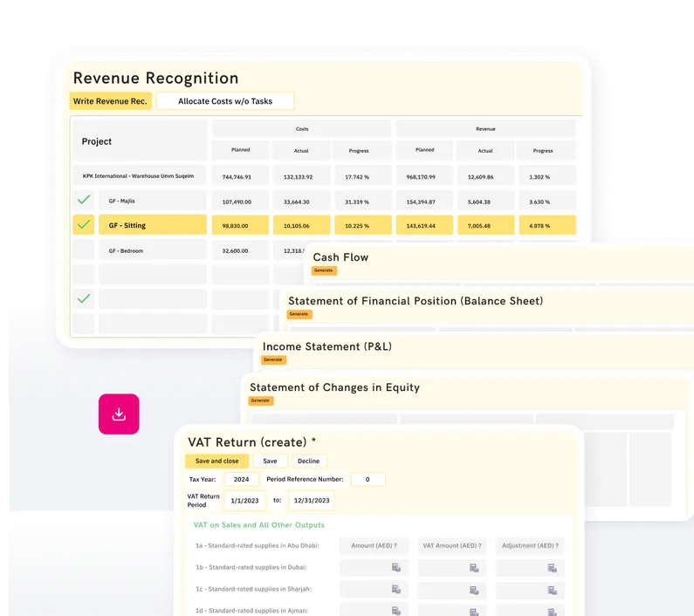Click the plain Save button in VAT Return

click(x=270, y=461)
